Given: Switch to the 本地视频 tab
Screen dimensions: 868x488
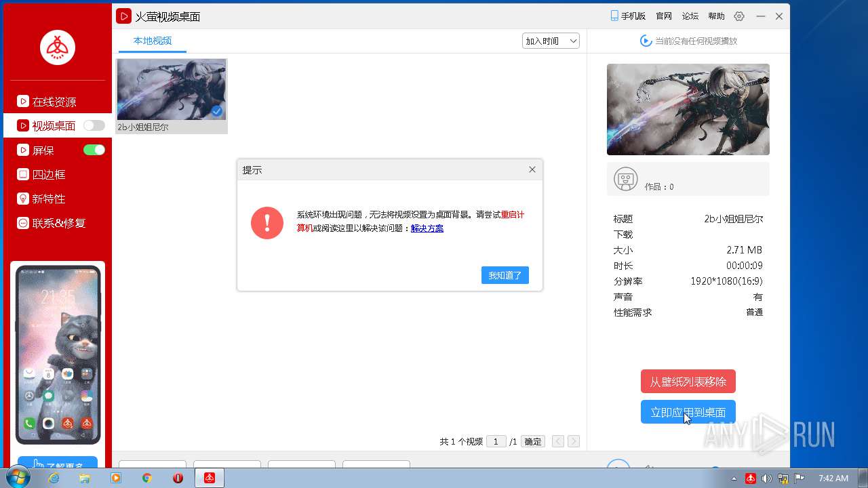Looking at the screenshot, I should pyautogui.click(x=153, y=41).
